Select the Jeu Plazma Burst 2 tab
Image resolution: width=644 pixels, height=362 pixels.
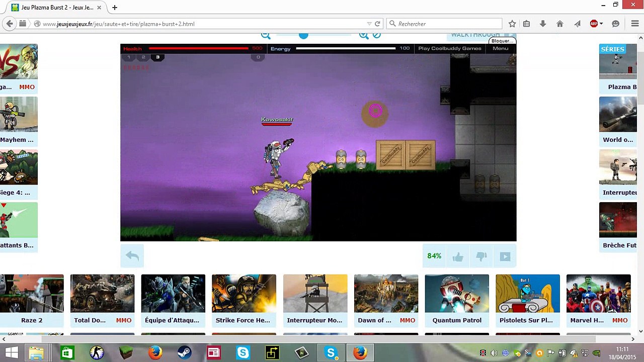coord(56,8)
